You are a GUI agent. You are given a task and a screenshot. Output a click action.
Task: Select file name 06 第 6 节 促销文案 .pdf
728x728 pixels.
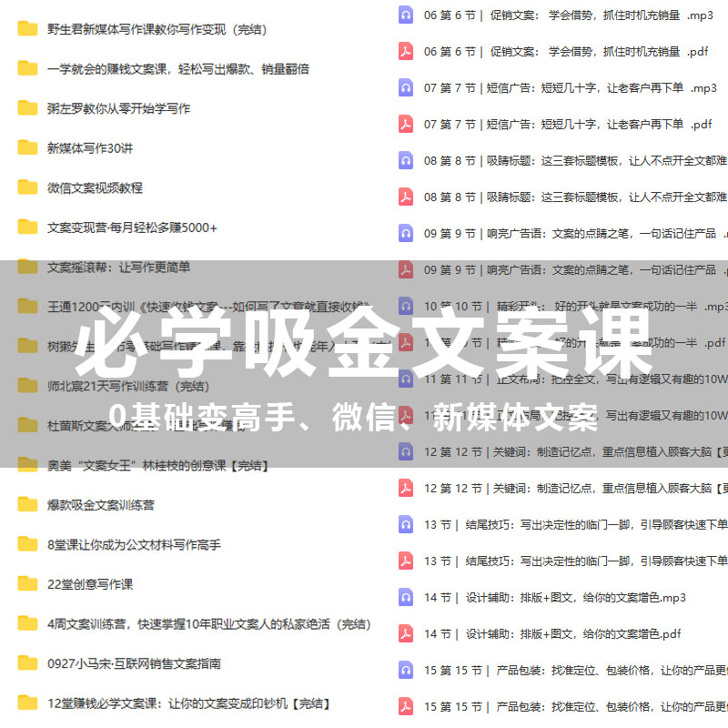coord(566,52)
